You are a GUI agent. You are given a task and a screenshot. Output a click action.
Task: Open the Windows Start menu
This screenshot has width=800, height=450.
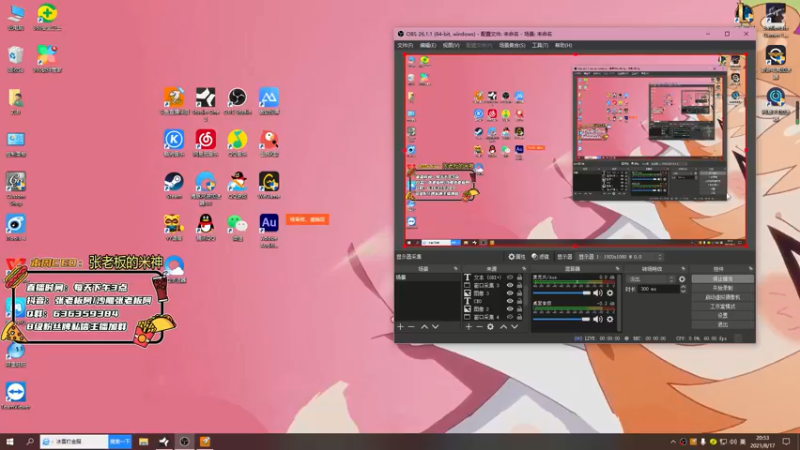coord(10,442)
